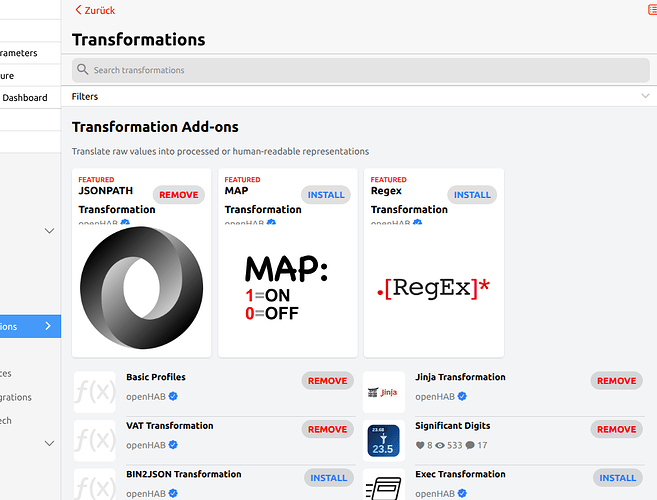This screenshot has height=500, width=657.
Task: Click the verified badge under BIN2JSON Transformation
Action: click(x=173, y=493)
